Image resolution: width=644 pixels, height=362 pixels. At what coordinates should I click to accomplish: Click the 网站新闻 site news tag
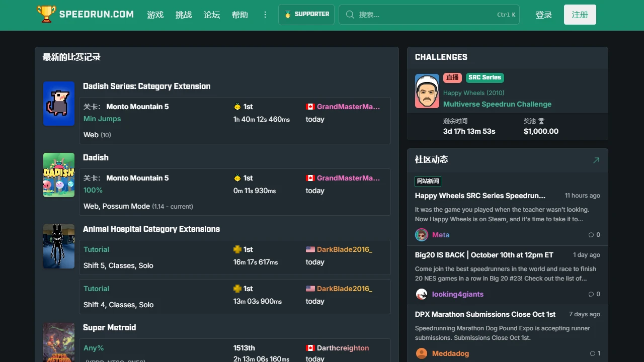click(x=428, y=181)
